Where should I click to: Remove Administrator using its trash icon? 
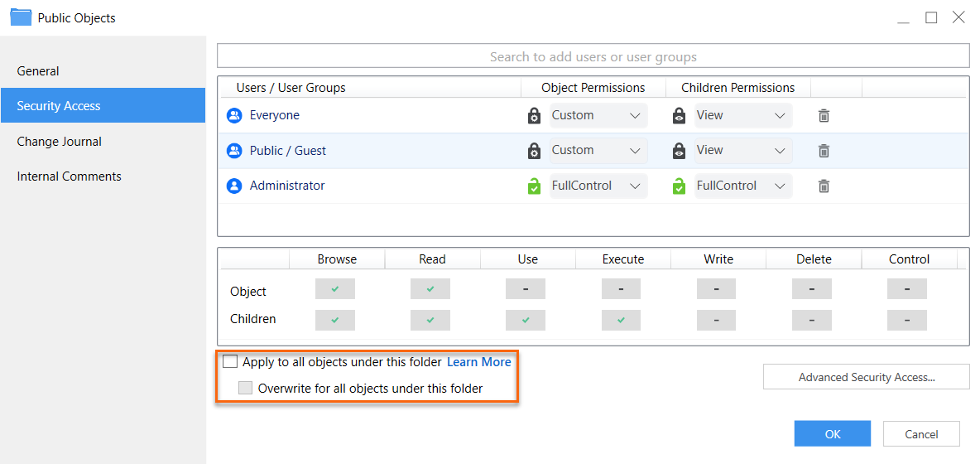coord(824,186)
